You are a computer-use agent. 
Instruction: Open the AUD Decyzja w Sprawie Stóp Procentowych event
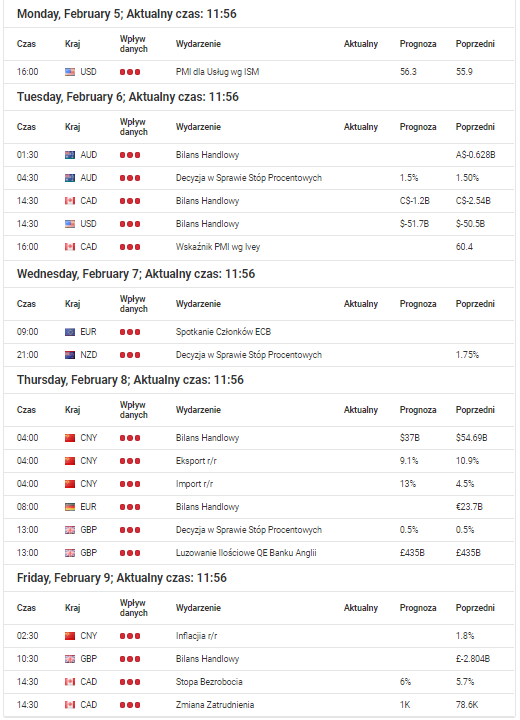point(249,178)
